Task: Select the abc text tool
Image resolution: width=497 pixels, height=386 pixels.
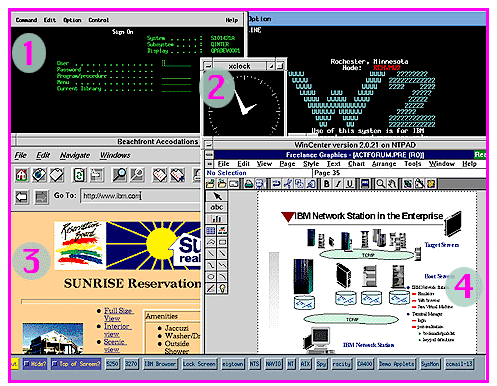Action: click(x=217, y=207)
